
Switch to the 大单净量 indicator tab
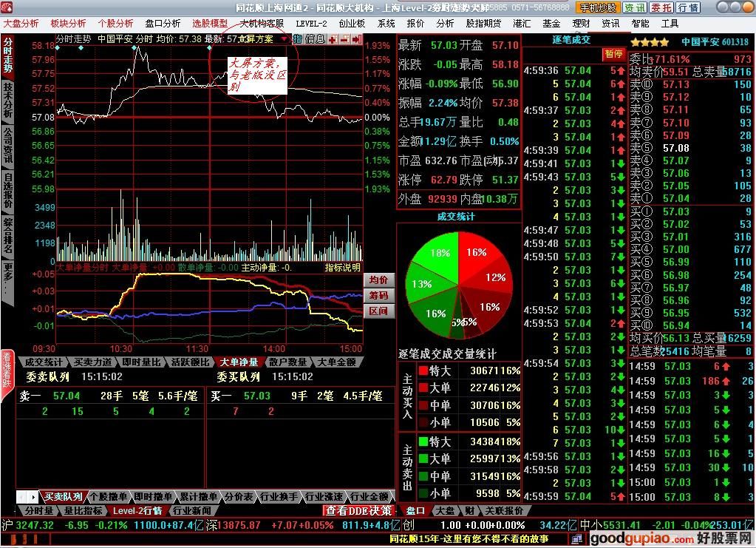click(x=239, y=362)
